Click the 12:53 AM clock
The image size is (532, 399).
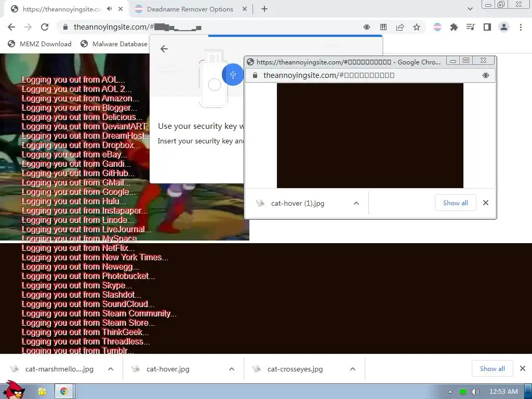[x=503, y=392]
